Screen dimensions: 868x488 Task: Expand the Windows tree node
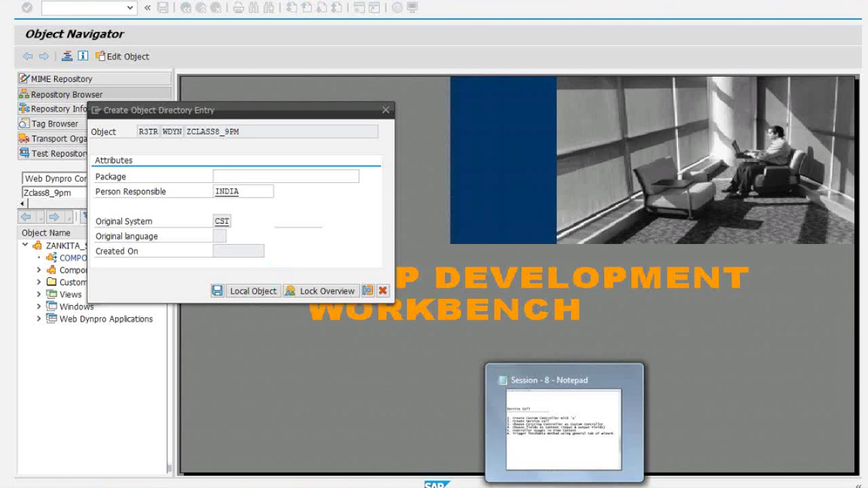point(39,306)
